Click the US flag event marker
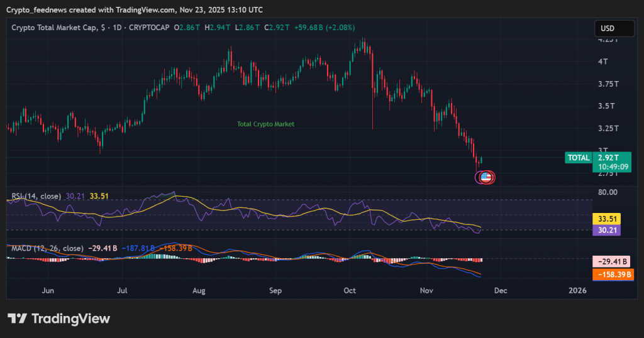The height and width of the screenshot is (338, 644). (486, 177)
